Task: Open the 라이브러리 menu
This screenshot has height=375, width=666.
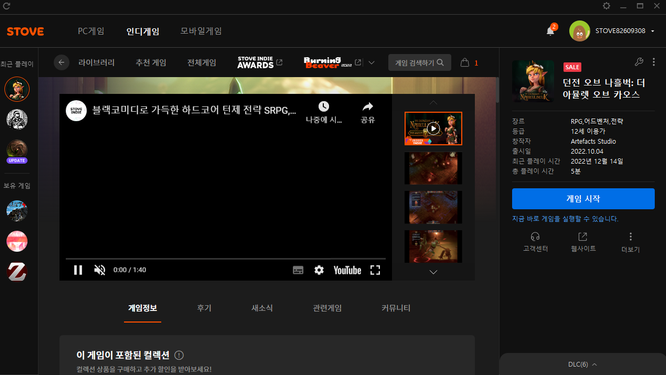Action: (x=96, y=62)
